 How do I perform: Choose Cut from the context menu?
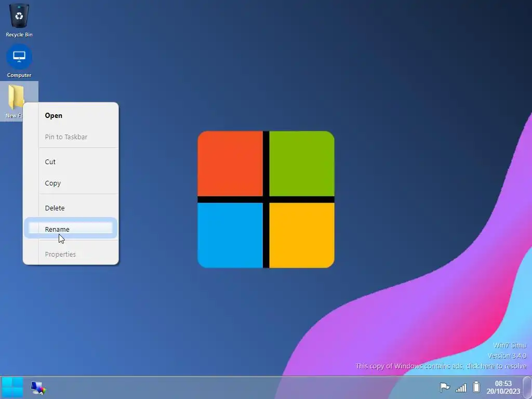(x=71, y=162)
